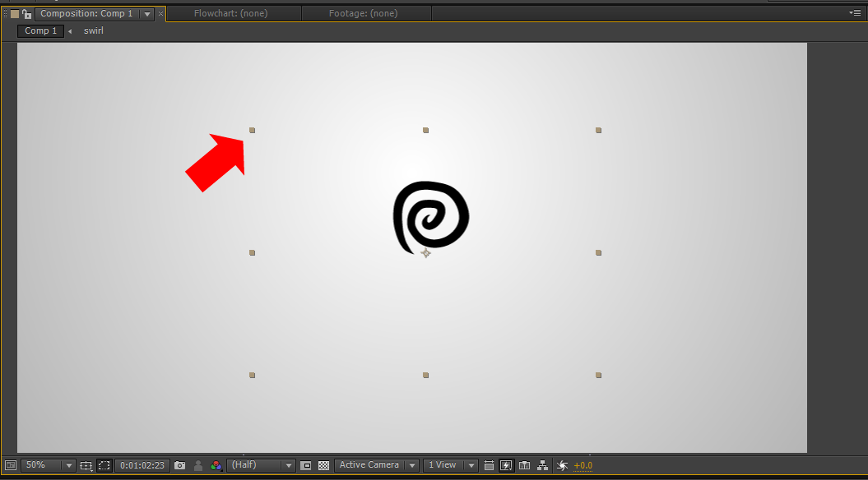Click the top-left layer transform handle
The image size is (868, 480).
tap(253, 131)
